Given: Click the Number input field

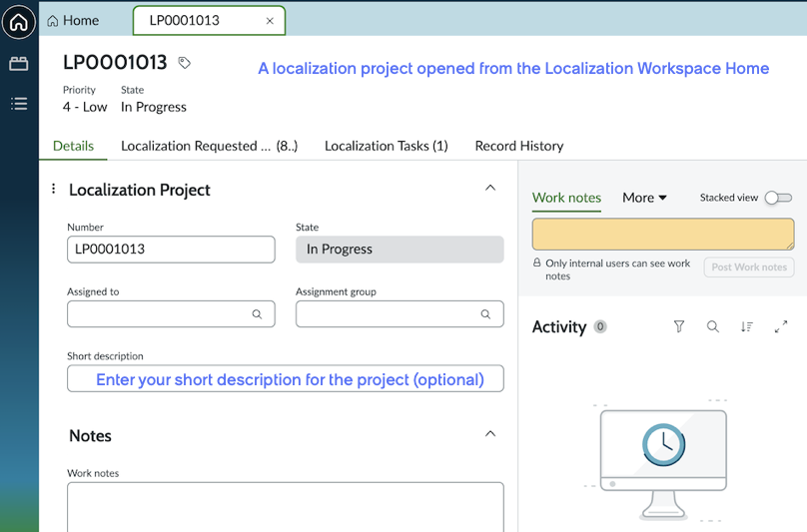Looking at the screenshot, I should [171, 250].
